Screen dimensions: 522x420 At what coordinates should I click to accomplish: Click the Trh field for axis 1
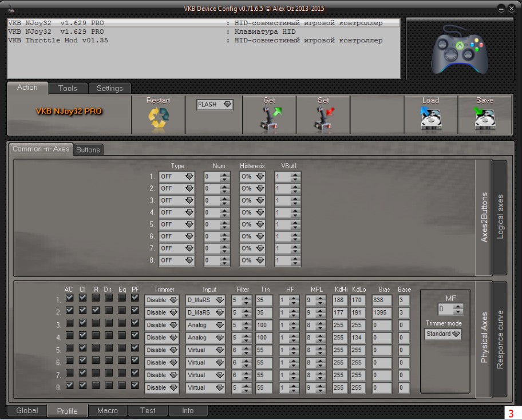click(x=264, y=300)
